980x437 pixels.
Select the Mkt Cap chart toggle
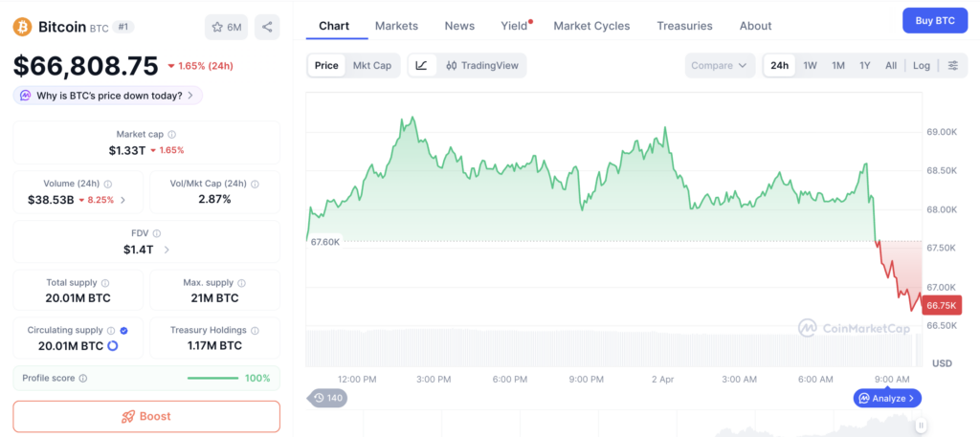pyautogui.click(x=372, y=66)
